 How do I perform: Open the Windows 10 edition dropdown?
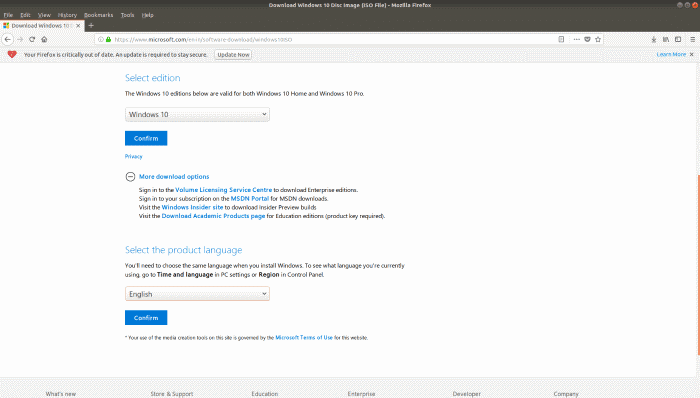click(x=197, y=114)
